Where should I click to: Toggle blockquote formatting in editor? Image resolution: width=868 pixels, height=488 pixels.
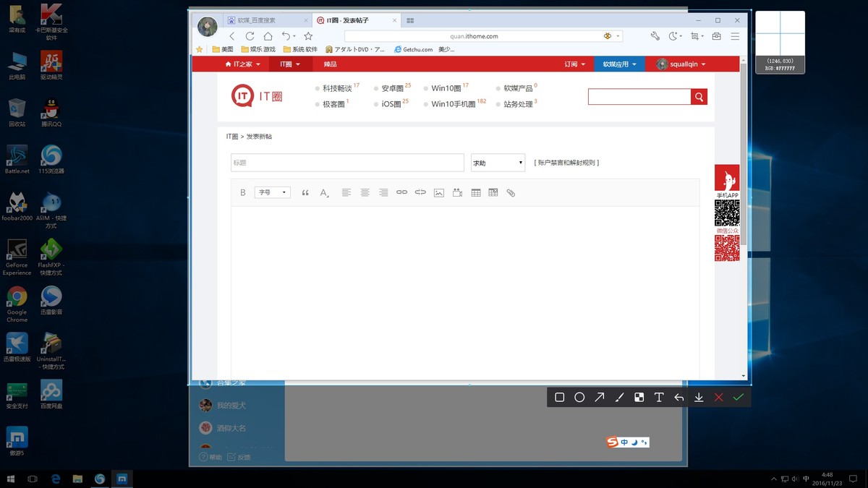[305, 193]
